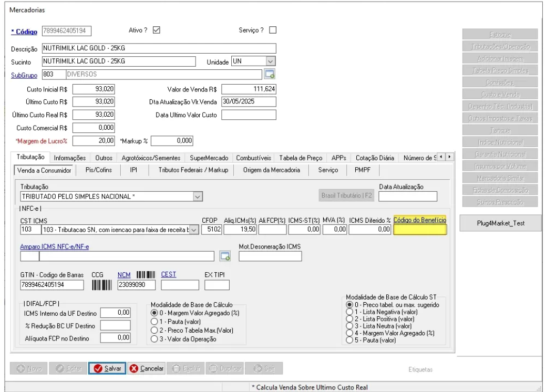Open the APPs tab
546x392 pixels.
coord(339,158)
